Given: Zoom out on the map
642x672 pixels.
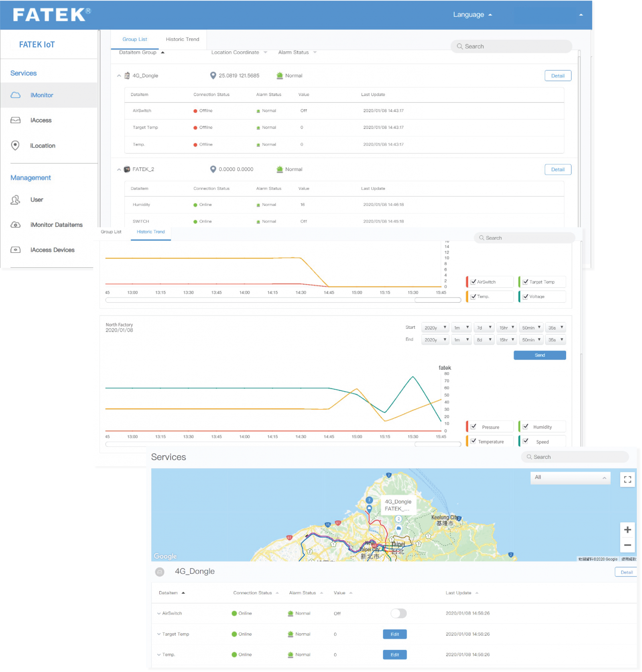Looking at the screenshot, I should [x=628, y=545].
